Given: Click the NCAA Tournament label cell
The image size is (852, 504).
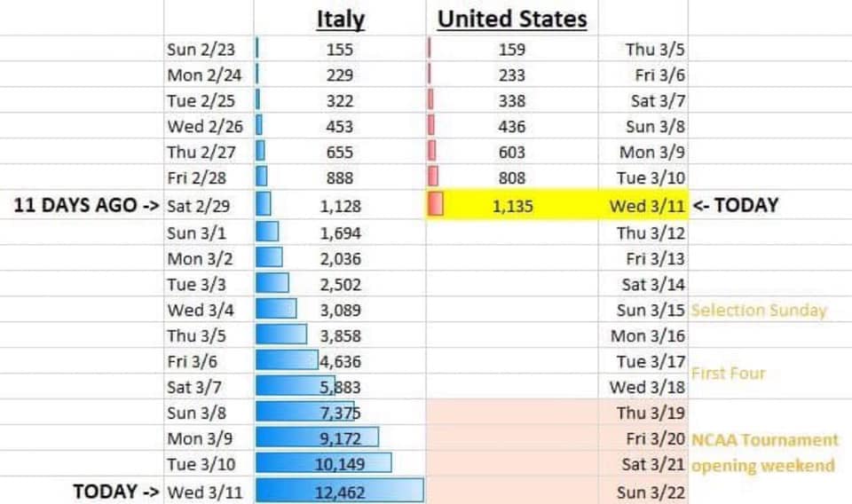Looking at the screenshot, I should (x=764, y=439).
